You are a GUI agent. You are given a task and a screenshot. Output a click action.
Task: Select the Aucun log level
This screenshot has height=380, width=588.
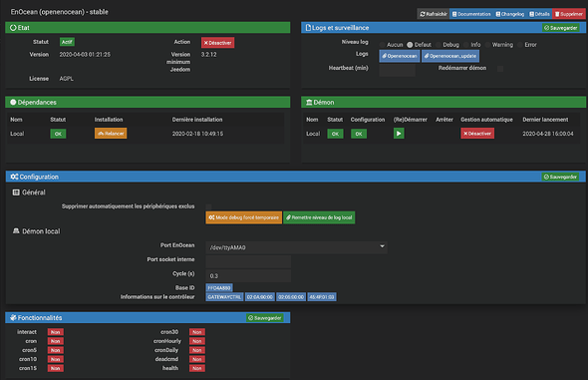pyautogui.click(x=382, y=45)
